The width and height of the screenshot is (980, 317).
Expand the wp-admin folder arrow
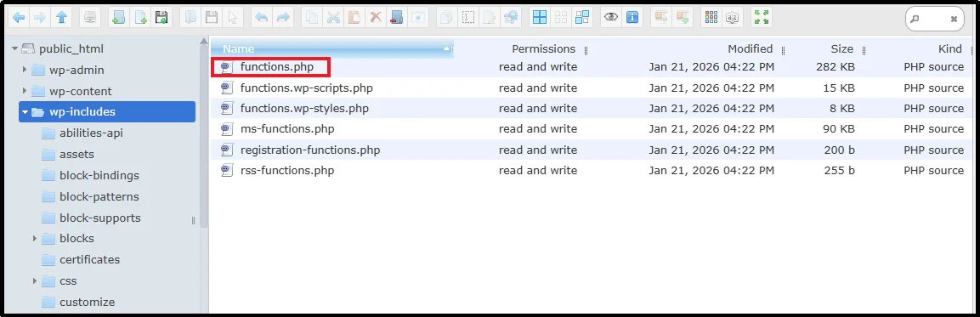point(25,70)
